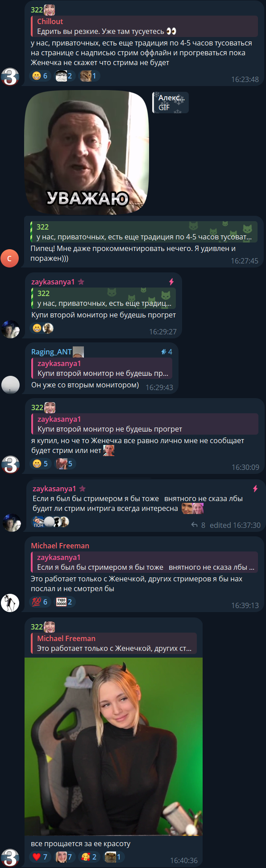Screen dimensions: 266x868
Task: Jump to quoted 'Купи второй монитор' in Raging_ANT reply
Action: tap(102, 368)
